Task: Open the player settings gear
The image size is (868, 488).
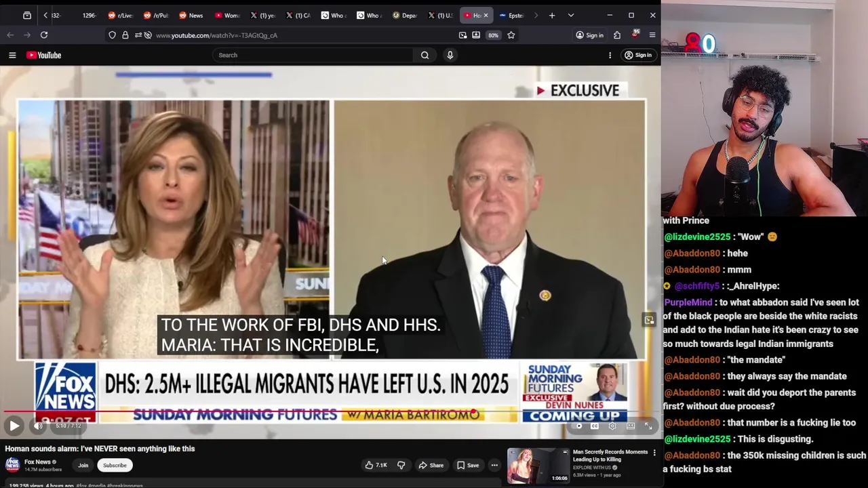Action: coord(612,426)
